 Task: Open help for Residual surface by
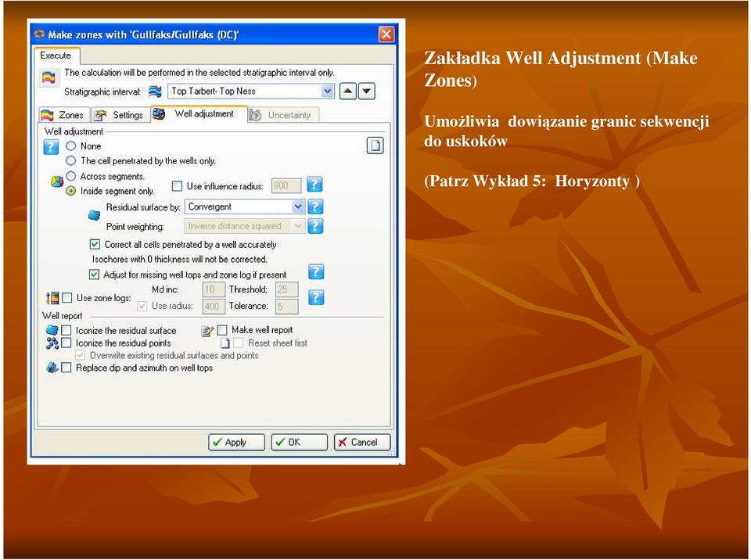pyautogui.click(x=315, y=207)
